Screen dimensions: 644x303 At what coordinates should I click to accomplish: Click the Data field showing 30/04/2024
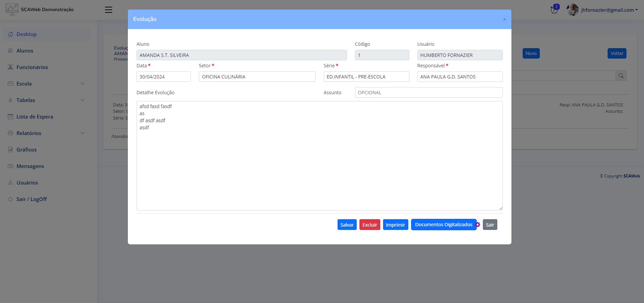[x=164, y=77]
